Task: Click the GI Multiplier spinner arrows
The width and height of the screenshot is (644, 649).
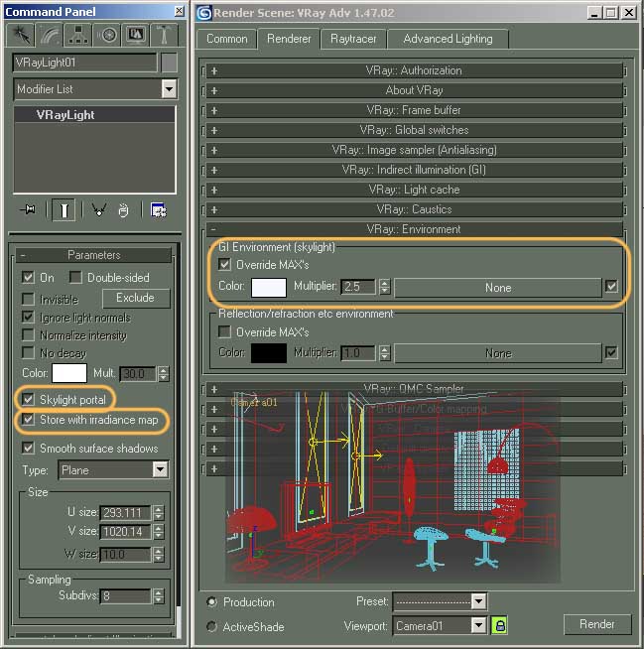Action: click(x=384, y=287)
